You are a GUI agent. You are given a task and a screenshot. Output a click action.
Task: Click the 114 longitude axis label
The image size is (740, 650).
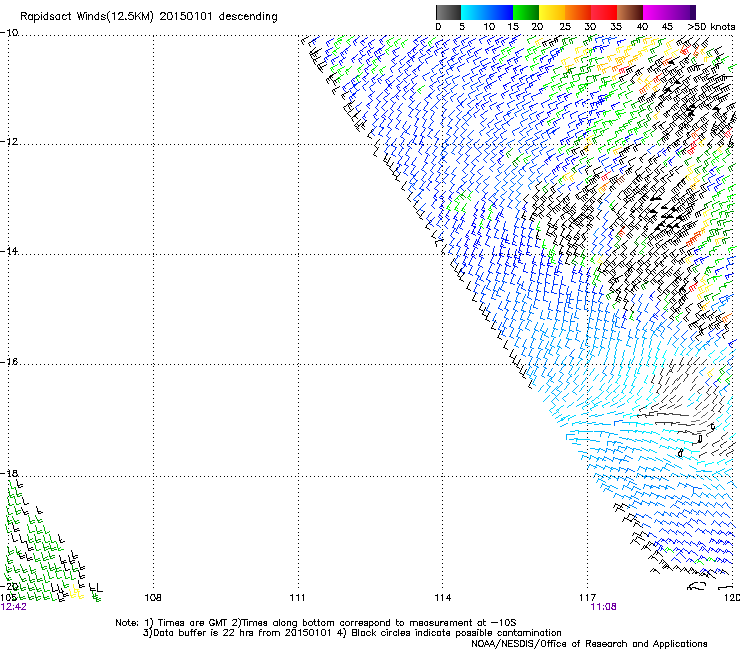click(443, 598)
